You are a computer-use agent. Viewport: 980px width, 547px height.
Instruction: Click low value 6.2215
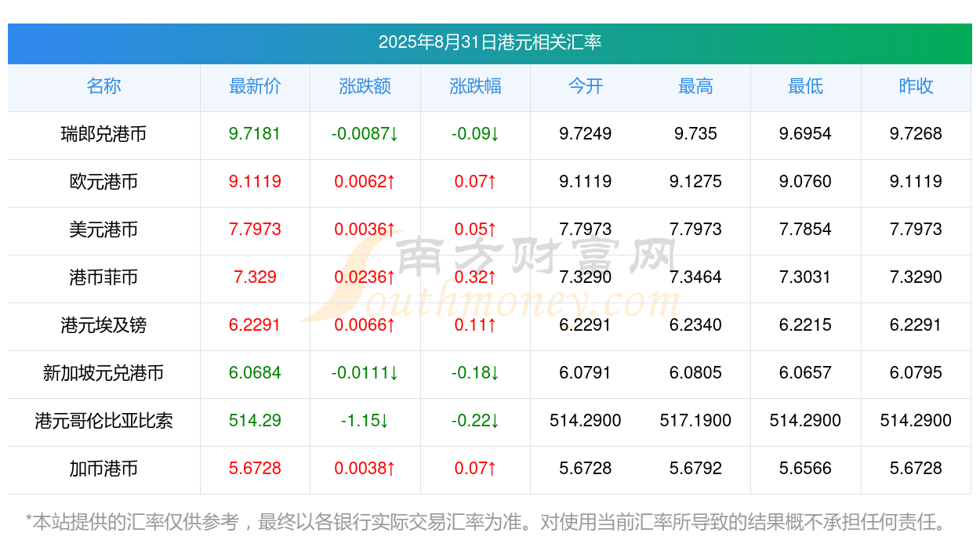pyautogui.click(x=805, y=325)
